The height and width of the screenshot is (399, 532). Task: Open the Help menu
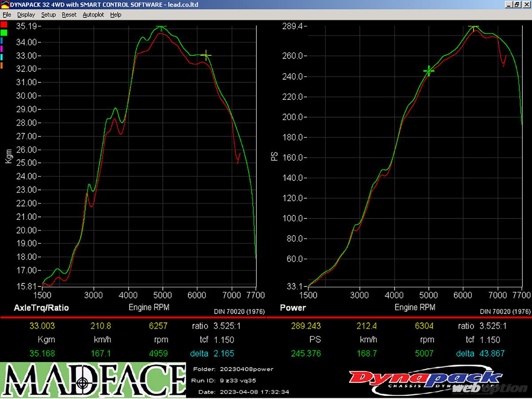coord(116,15)
